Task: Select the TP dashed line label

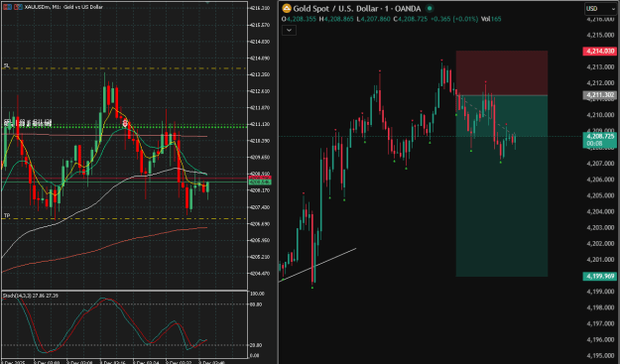Action: [x=7, y=215]
